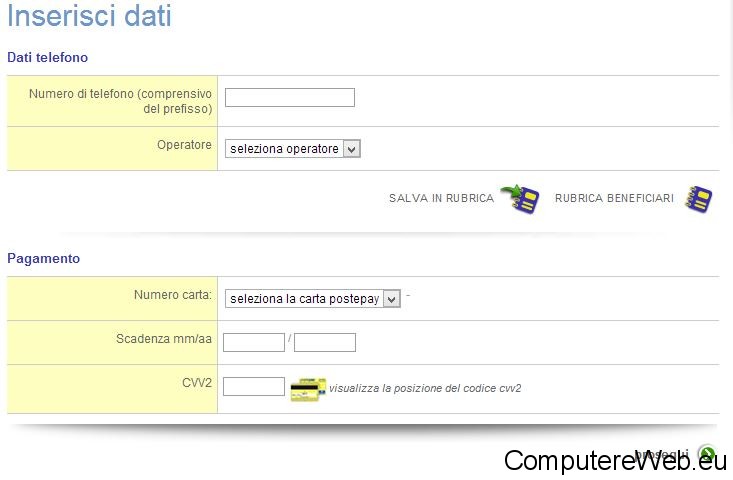Click the Scadenza month input box
733x480 pixels.
coord(254,343)
